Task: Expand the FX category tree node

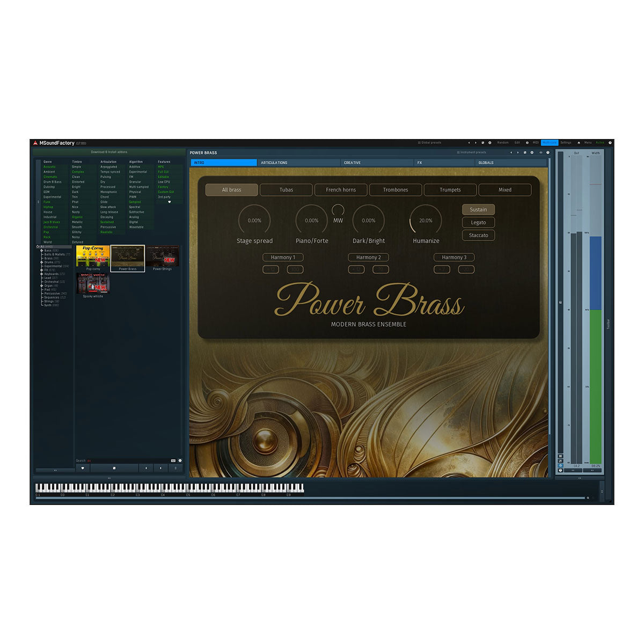Action: click(x=42, y=270)
